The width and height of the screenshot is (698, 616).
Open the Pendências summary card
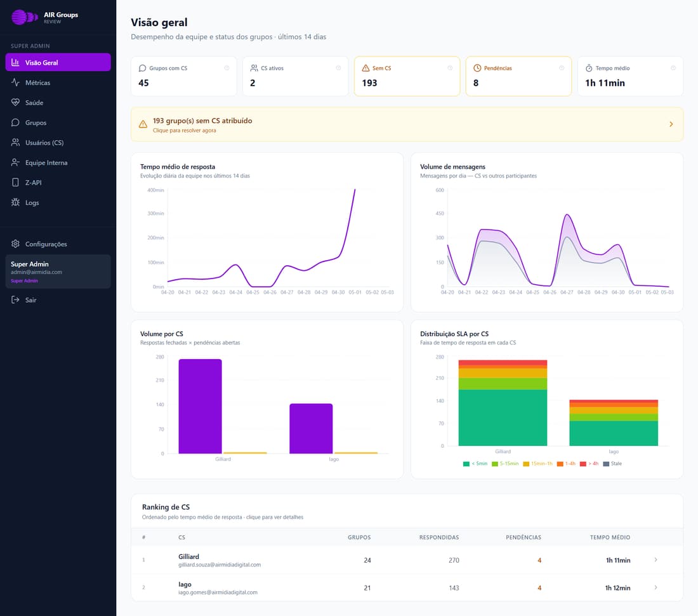tap(518, 76)
